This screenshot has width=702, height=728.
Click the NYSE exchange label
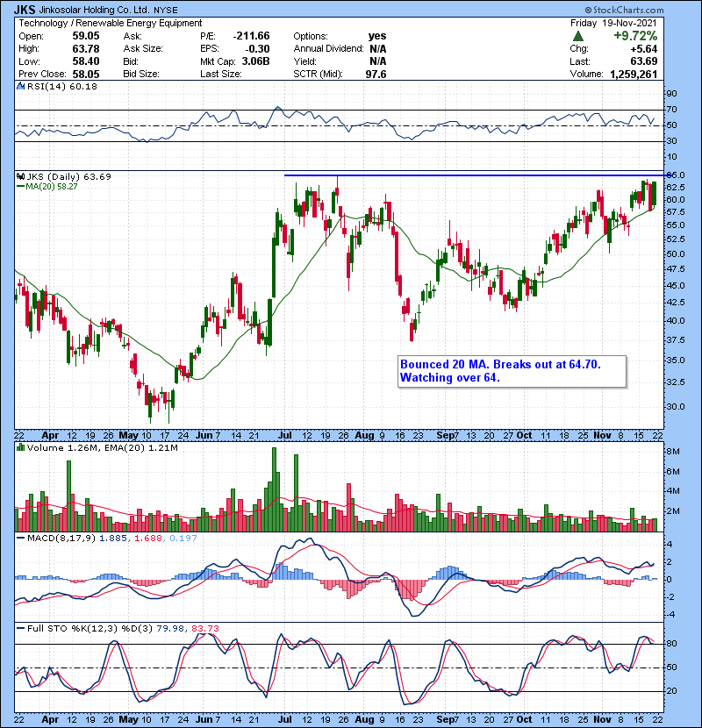pyautogui.click(x=166, y=11)
